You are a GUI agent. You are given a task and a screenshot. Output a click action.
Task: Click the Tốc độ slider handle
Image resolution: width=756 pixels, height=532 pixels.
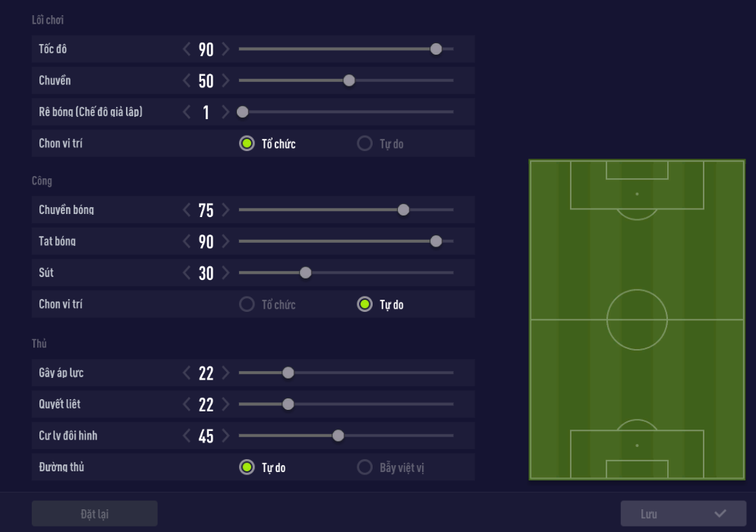pyautogui.click(x=436, y=49)
